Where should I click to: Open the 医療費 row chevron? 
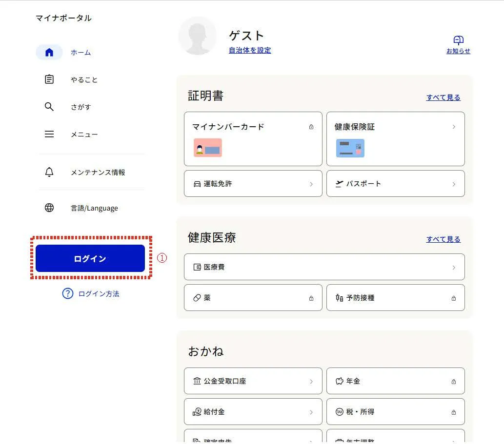tap(454, 267)
